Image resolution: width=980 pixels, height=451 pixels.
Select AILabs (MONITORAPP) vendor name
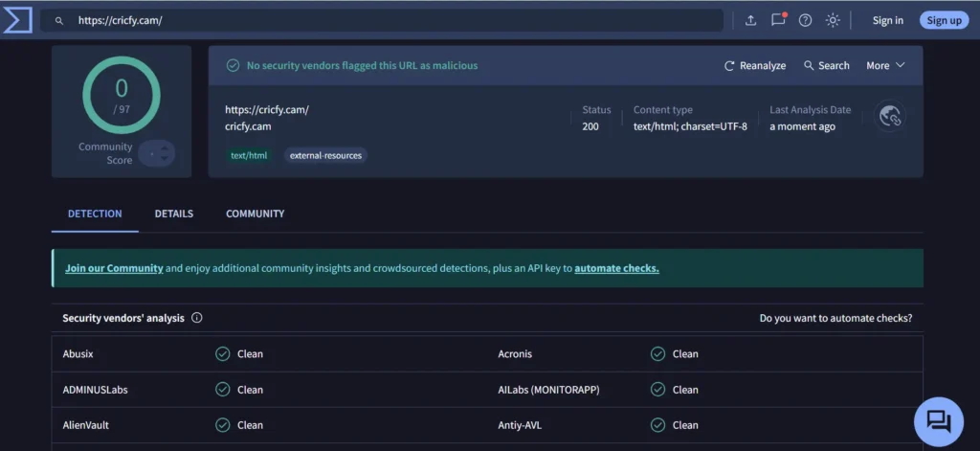click(548, 390)
